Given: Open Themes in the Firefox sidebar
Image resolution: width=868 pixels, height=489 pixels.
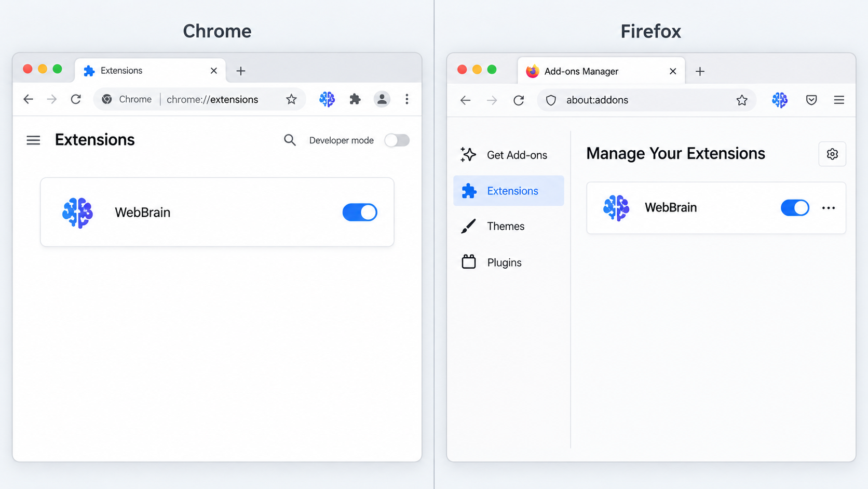Looking at the screenshot, I should pyautogui.click(x=509, y=226).
